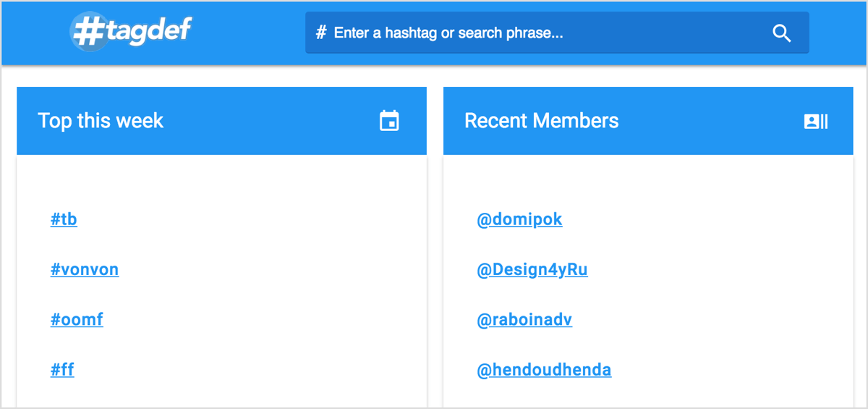View the @domipok member profile
868x409 pixels.
519,219
